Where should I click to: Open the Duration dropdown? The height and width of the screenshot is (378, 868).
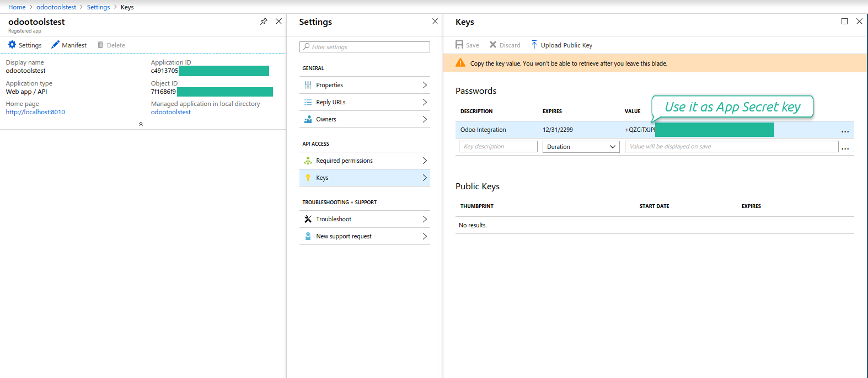(581, 147)
